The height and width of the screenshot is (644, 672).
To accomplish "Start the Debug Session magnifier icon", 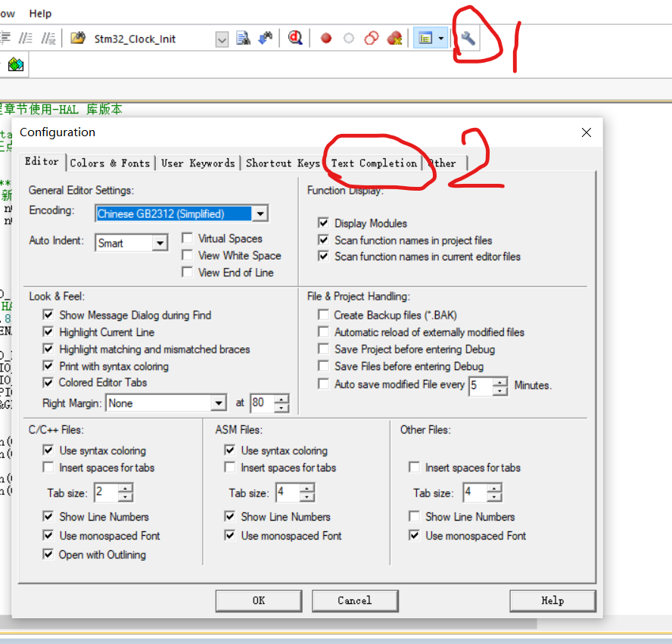I will [x=295, y=39].
